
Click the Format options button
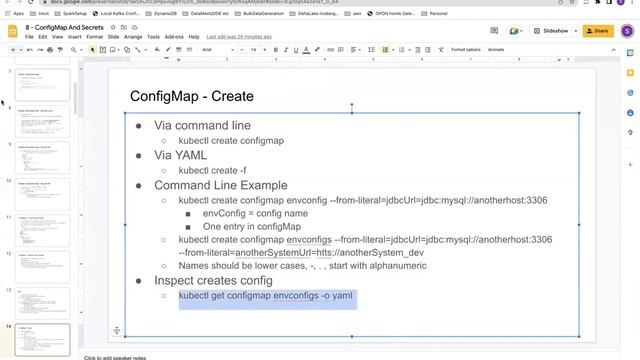[466, 50]
